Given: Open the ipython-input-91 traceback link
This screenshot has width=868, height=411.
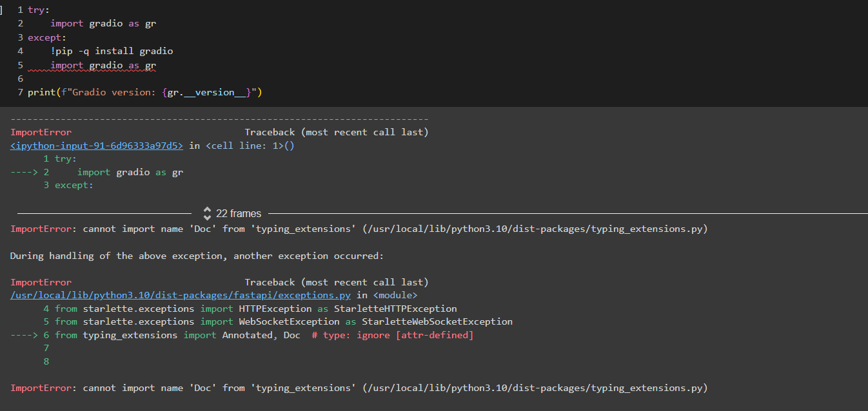Looking at the screenshot, I should 97,146.
